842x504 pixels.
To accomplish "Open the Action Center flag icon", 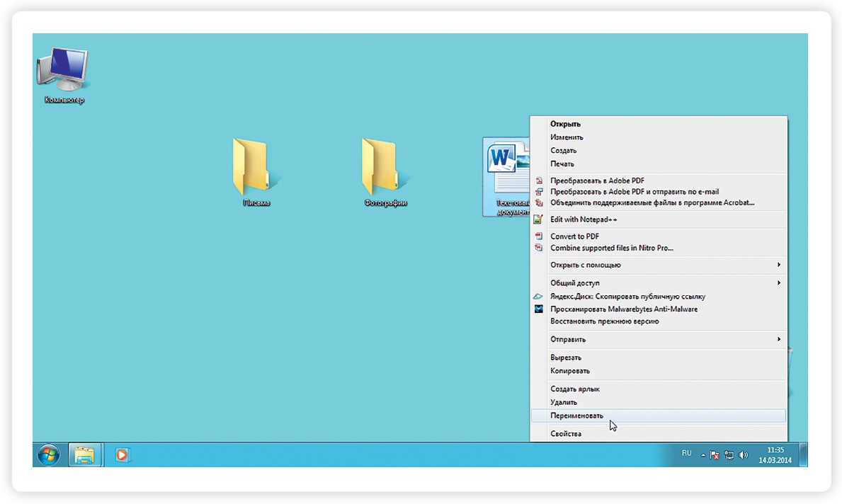I will click(715, 455).
